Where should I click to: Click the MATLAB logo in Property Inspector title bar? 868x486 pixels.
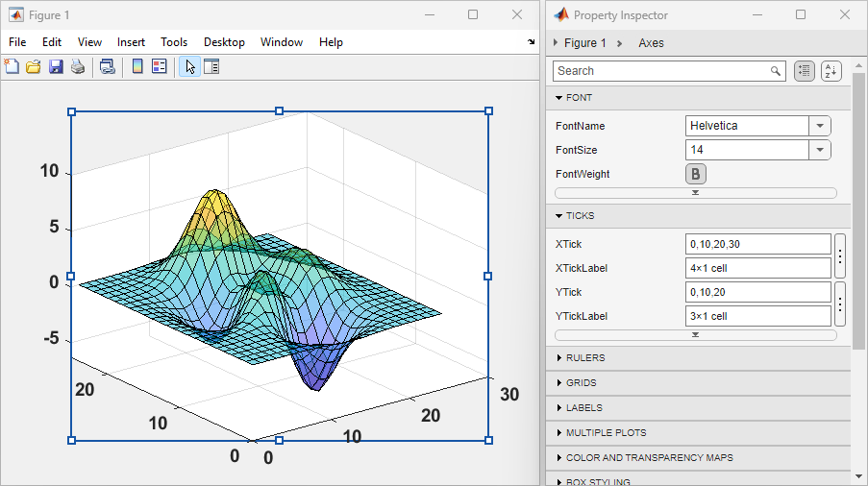click(561, 15)
